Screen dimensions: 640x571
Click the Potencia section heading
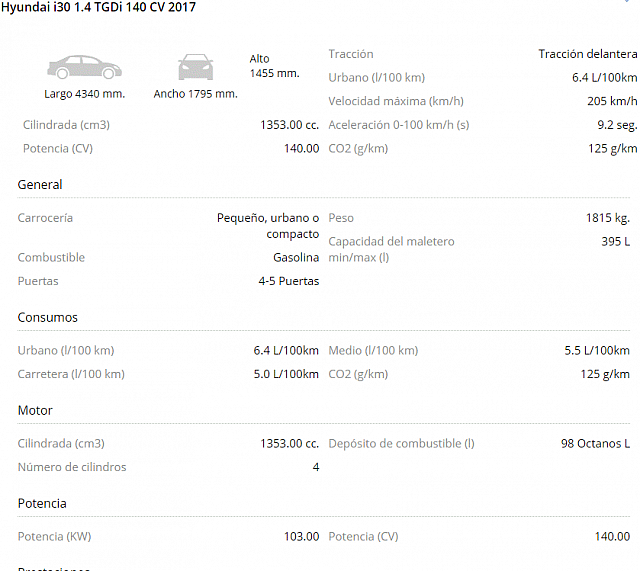(x=42, y=503)
